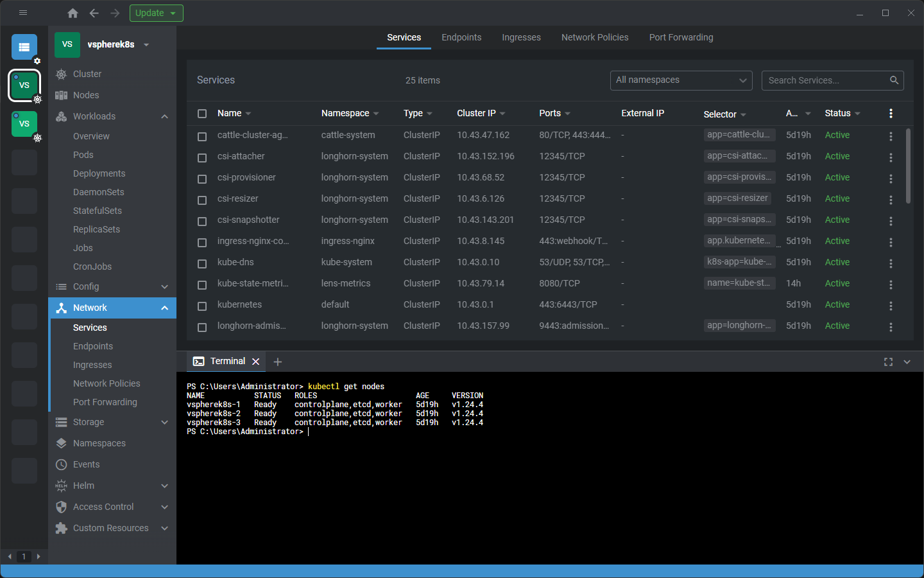Open actions menu for csi-attacher service
Screen dimensions: 924x578
(x=891, y=157)
